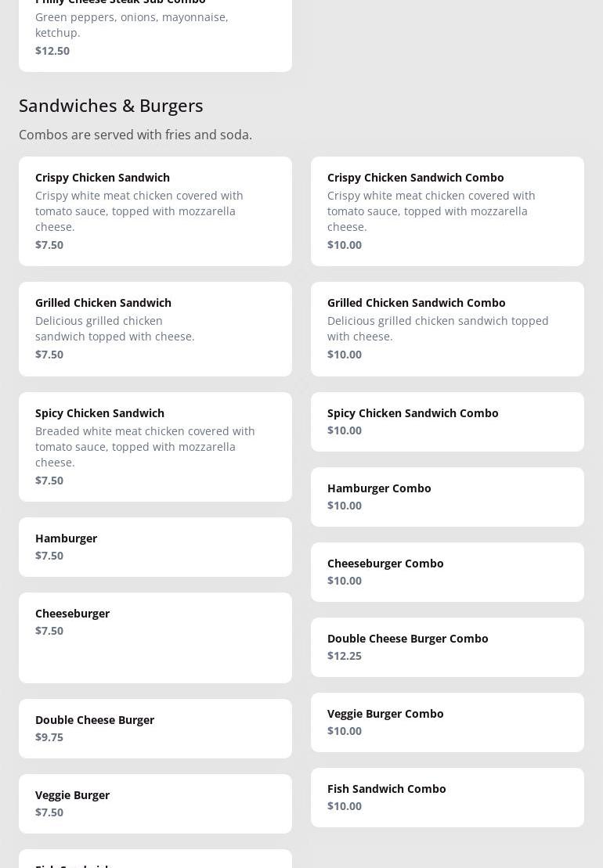Image resolution: width=603 pixels, height=868 pixels.
Task: Open Double Cheese Burger Combo title
Action: (407, 639)
